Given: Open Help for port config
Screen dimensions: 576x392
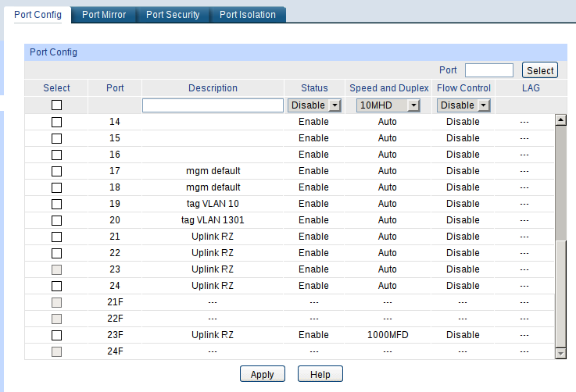Looking at the screenshot, I should click(320, 374).
